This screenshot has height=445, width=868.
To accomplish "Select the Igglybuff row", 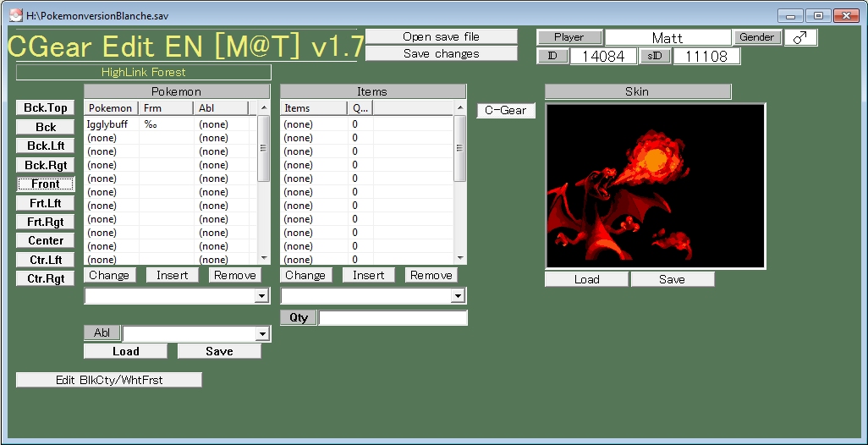I will [171, 124].
